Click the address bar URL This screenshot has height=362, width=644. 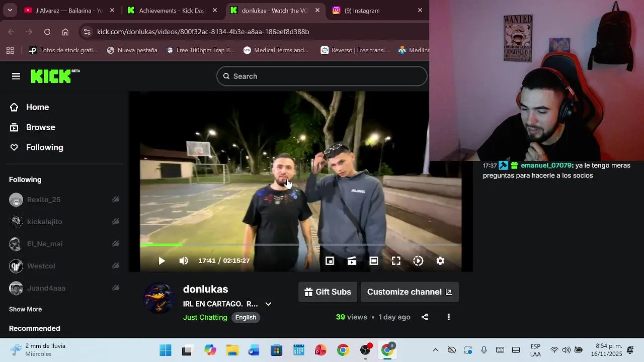pyautogui.click(x=203, y=32)
